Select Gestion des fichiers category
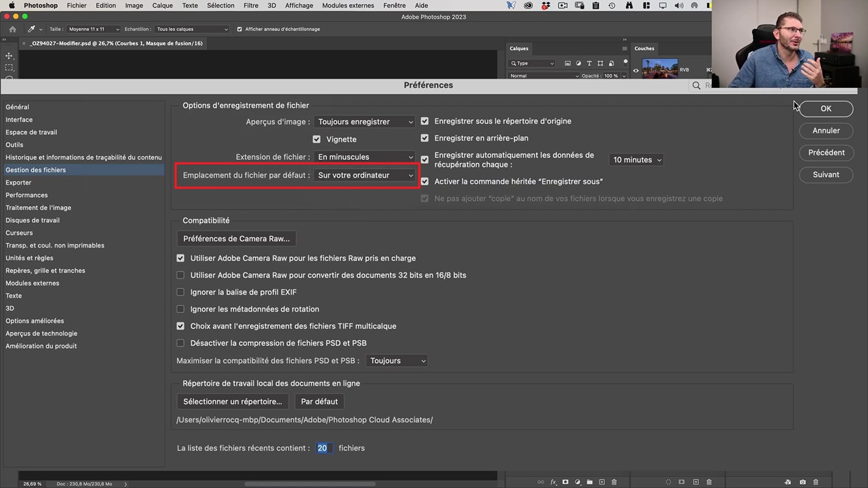Viewport: 868px width, 488px height. pos(83,170)
